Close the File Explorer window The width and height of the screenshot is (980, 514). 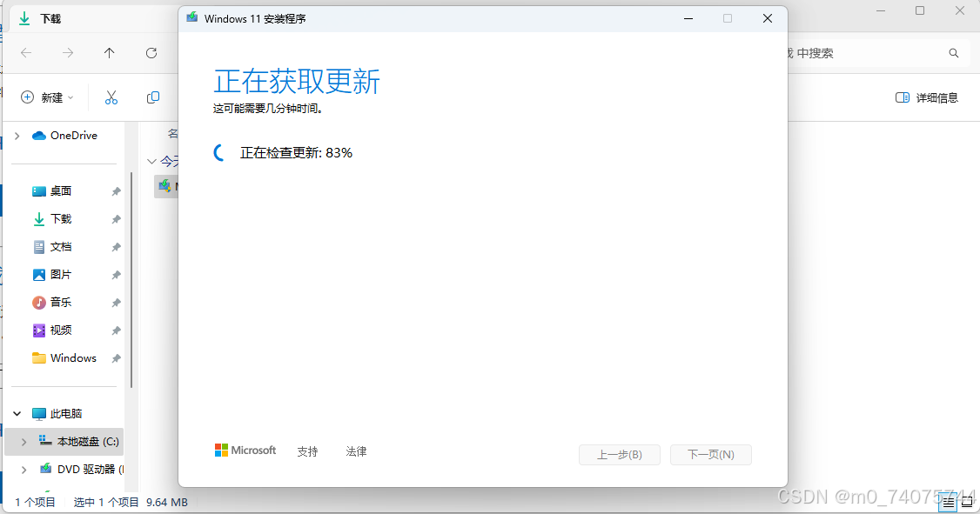click(x=960, y=10)
